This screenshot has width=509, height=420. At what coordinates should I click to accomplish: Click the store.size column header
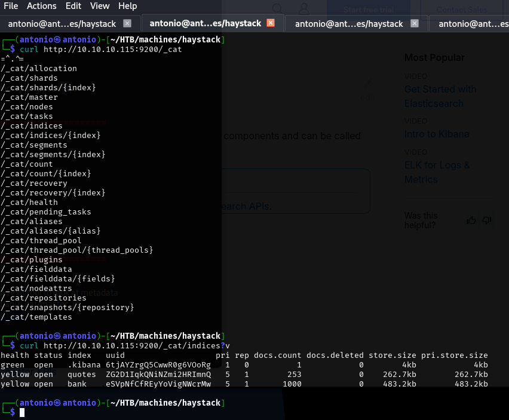point(392,355)
